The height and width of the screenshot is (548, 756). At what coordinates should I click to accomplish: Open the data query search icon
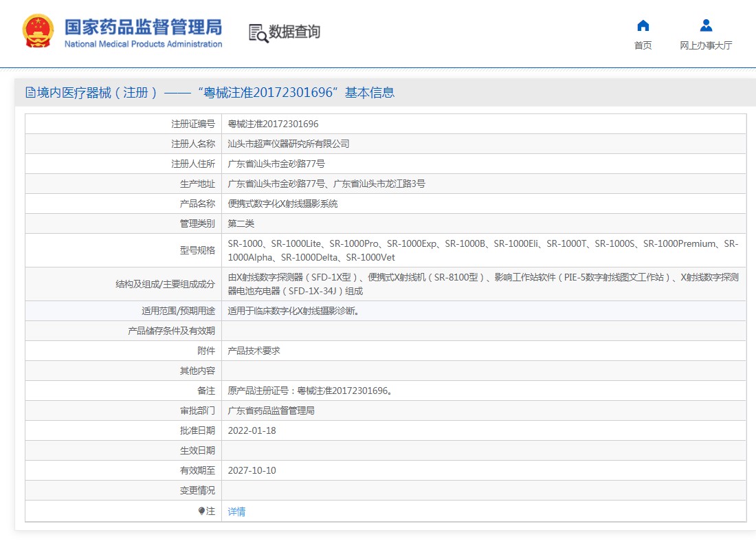tap(258, 33)
